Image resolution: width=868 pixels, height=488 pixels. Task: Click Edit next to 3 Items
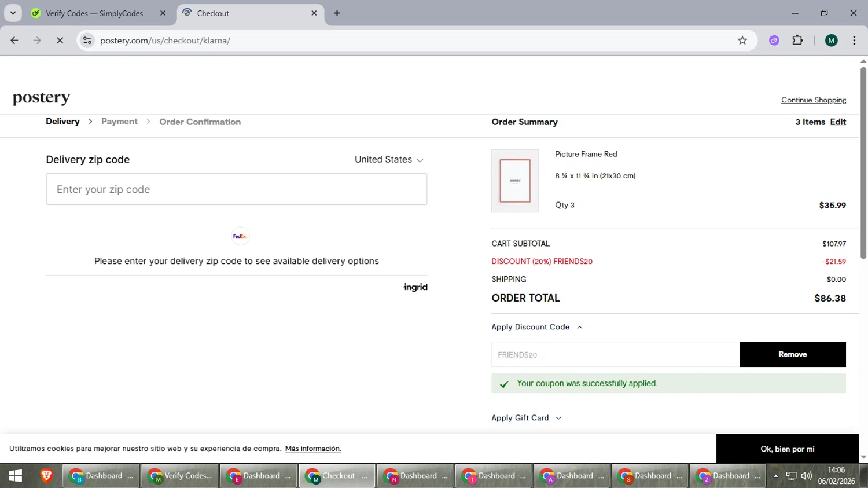pos(838,122)
